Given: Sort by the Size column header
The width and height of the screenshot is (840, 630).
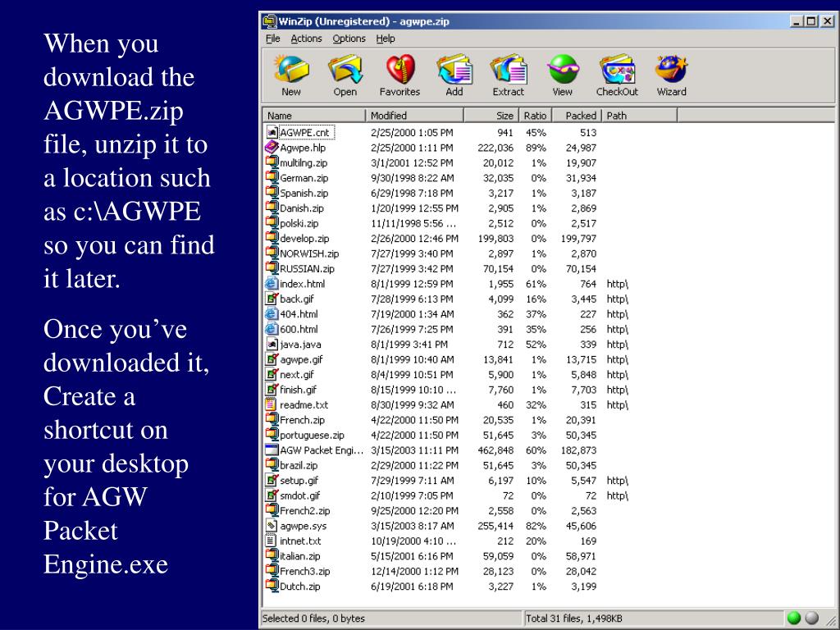Looking at the screenshot, I should click(x=491, y=115).
